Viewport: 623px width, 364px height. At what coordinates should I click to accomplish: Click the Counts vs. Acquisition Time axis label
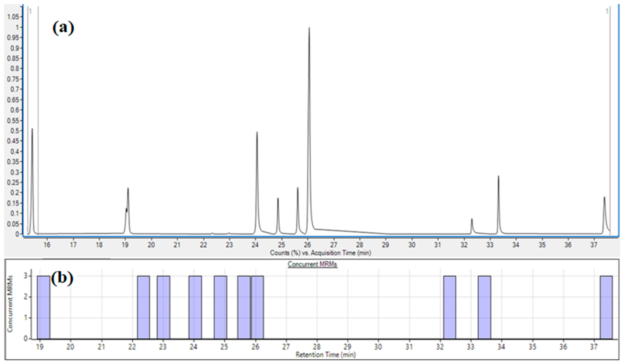[x=320, y=253]
